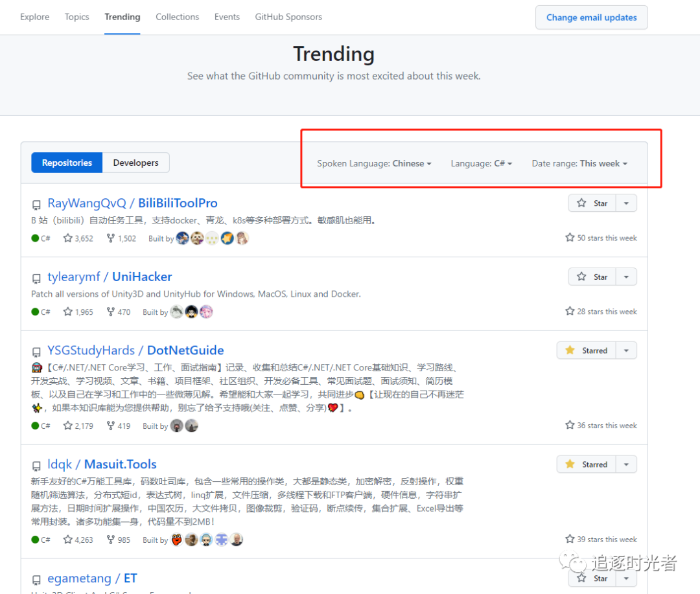
Task: Open tylearymf / UniHacker repository link
Action: pos(110,277)
